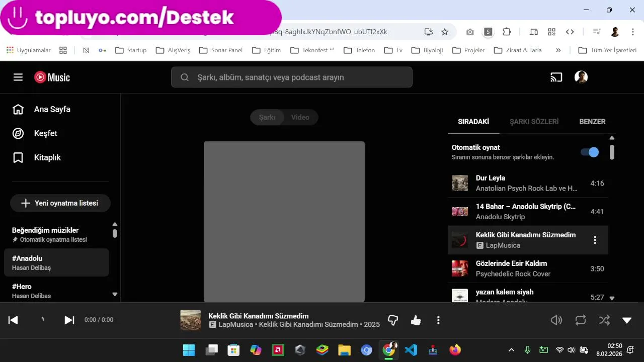The image size is (644, 362).
Task: Open File Explorer from taskbar
Action: point(344,350)
